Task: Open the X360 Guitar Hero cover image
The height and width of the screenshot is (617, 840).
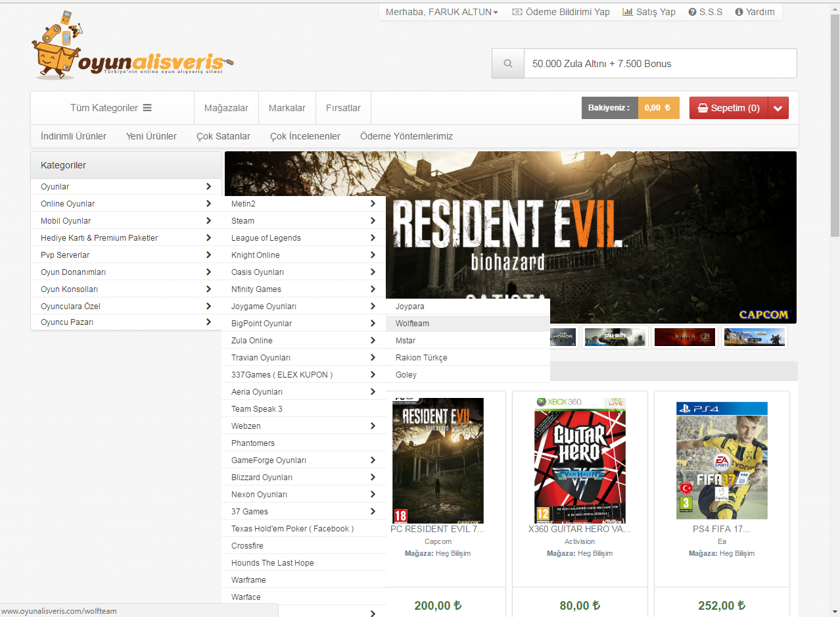Action: click(x=580, y=460)
